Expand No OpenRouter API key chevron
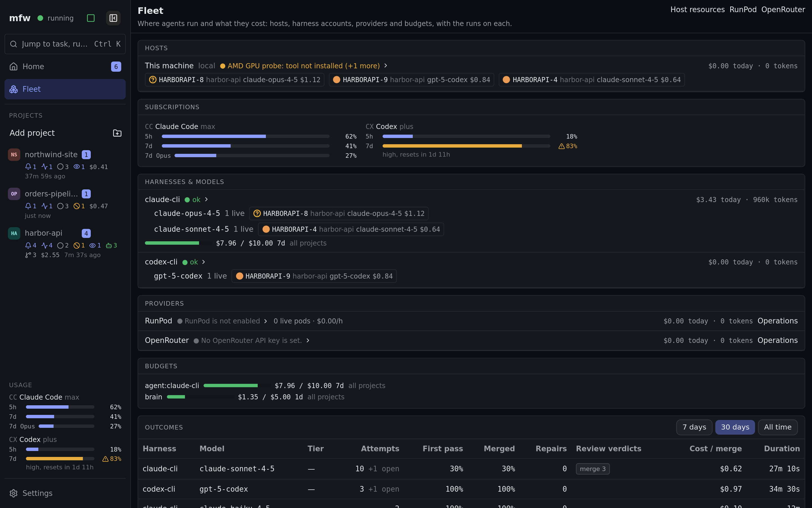Viewport: 812px width, 508px height. (308, 340)
